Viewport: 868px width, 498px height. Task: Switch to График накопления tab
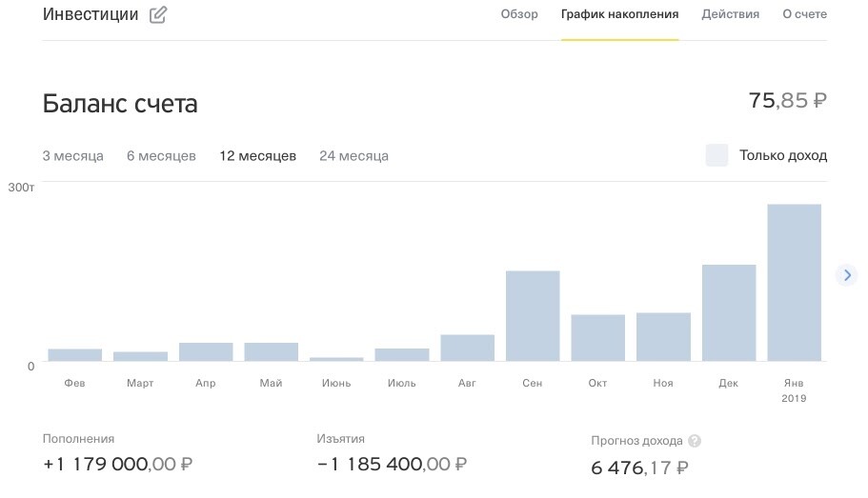(619, 14)
